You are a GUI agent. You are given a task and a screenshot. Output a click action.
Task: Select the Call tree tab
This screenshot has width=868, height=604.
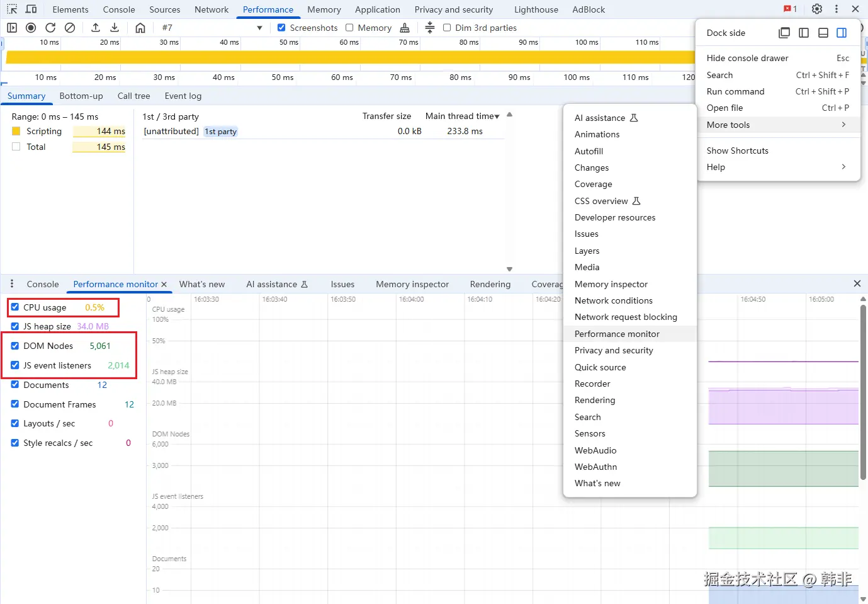point(134,96)
